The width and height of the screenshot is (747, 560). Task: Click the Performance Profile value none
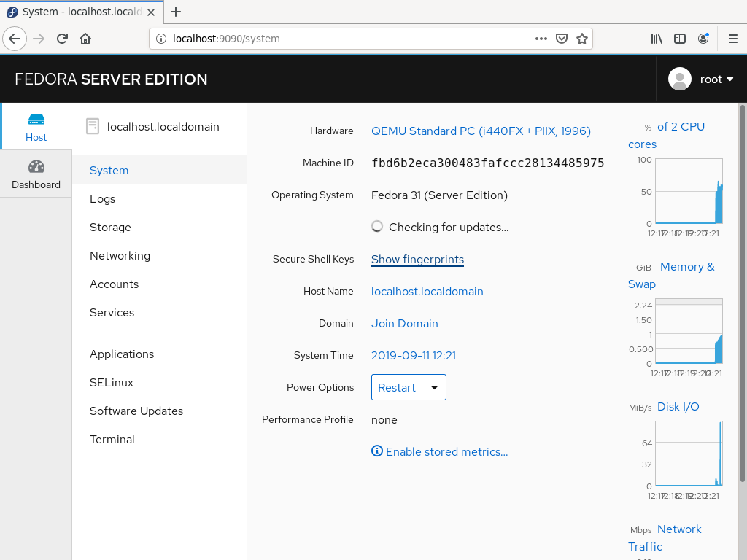click(x=384, y=419)
